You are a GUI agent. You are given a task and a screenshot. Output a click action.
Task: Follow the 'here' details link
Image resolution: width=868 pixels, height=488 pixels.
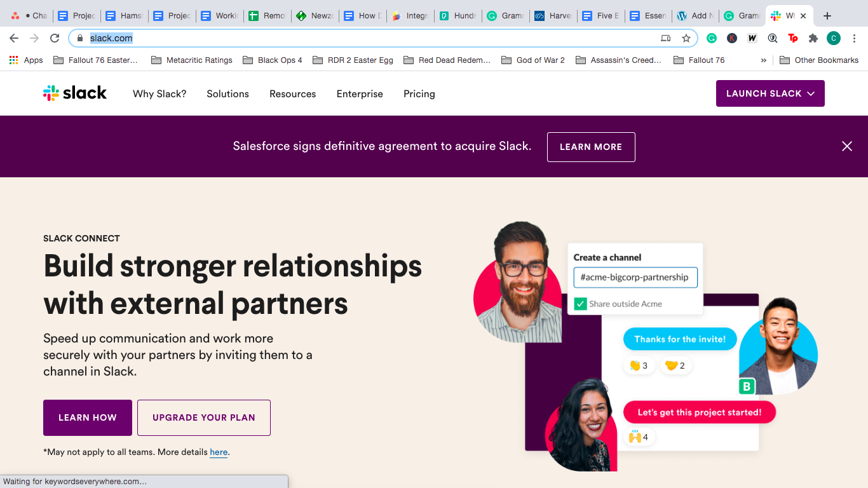tap(219, 452)
